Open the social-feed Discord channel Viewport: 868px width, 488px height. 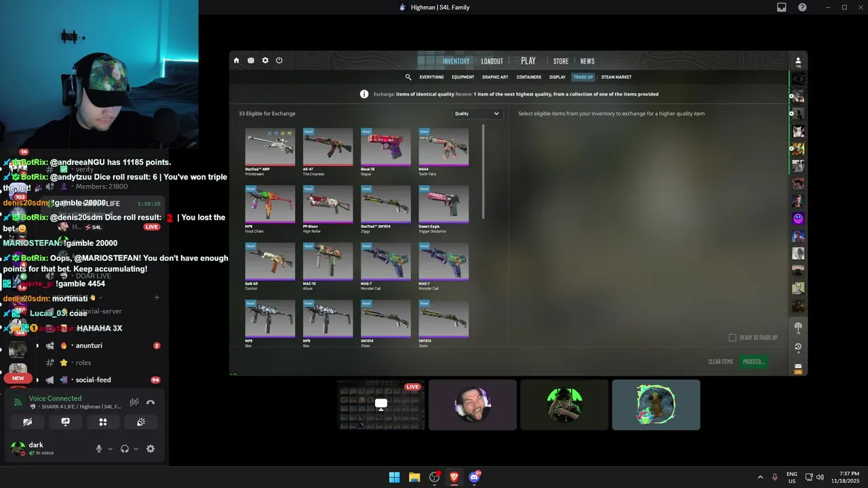coord(93,380)
